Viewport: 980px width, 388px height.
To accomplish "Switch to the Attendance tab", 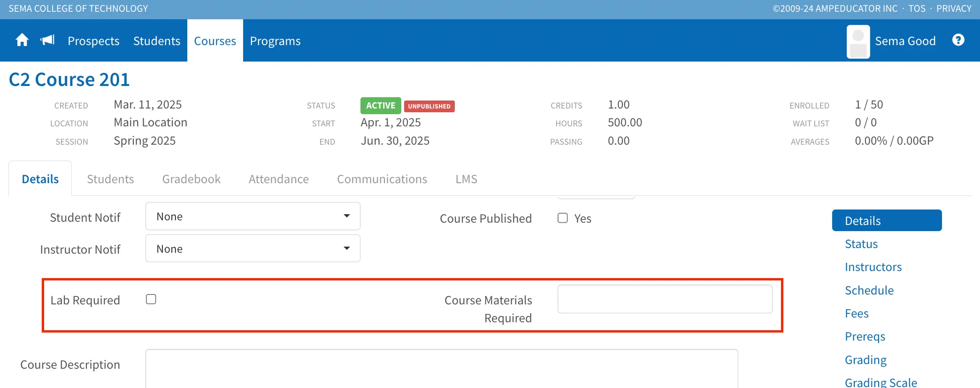I will [279, 179].
